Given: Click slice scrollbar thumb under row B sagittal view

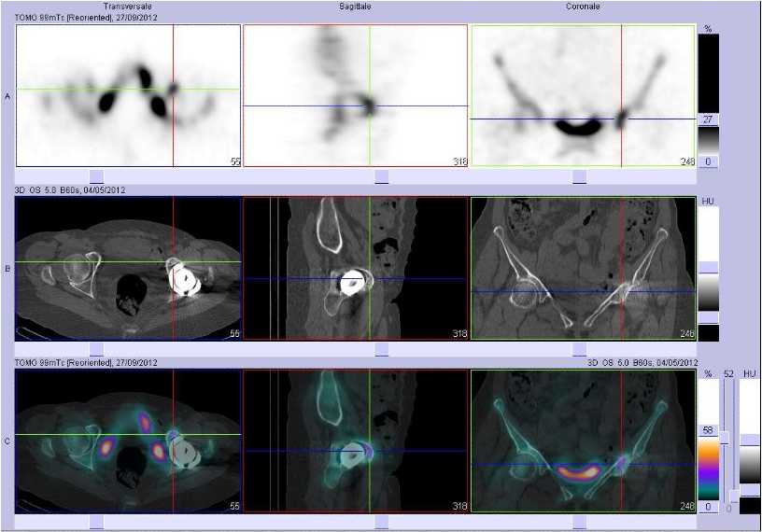Looking at the screenshot, I should pyautogui.click(x=382, y=349).
